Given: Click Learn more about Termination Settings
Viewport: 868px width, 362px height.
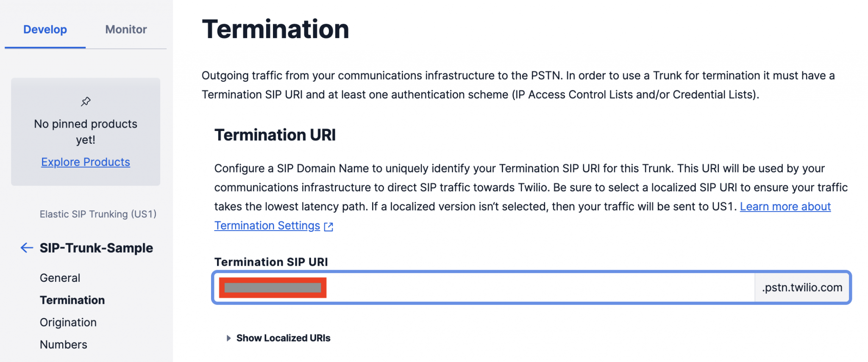Looking at the screenshot, I should click(785, 206).
